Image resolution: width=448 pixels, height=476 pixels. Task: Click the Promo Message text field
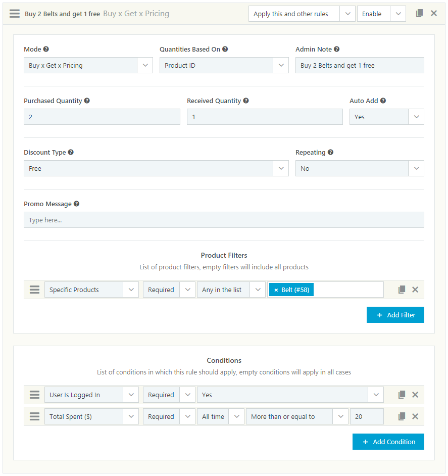pyautogui.click(x=224, y=220)
